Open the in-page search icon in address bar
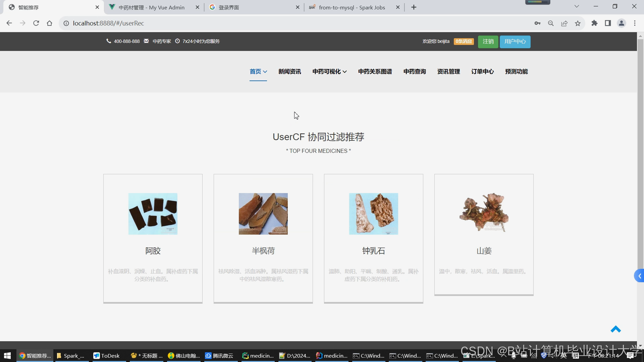Image resolution: width=644 pixels, height=362 pixels. [551, 23]
